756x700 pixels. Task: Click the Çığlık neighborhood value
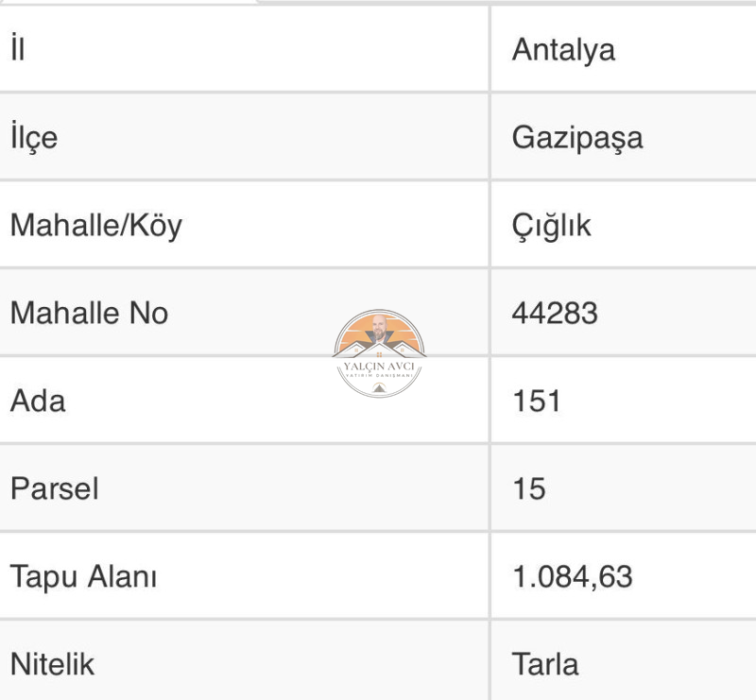[x=551, y=226]
